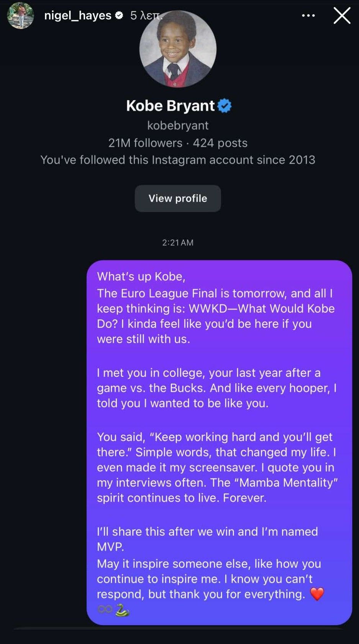The image size is (359, 644).
Task: Click the snake emoji in message
Action: point(122,610)
